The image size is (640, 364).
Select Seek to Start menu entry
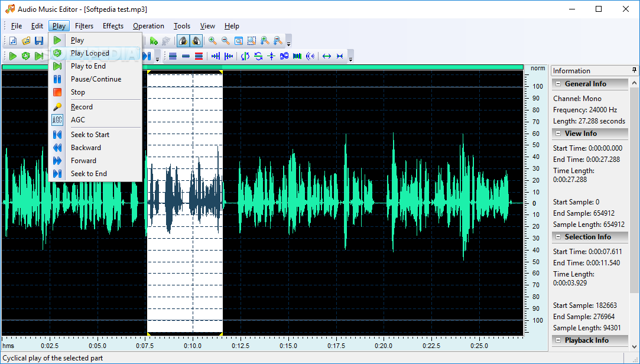coord(96,135)
